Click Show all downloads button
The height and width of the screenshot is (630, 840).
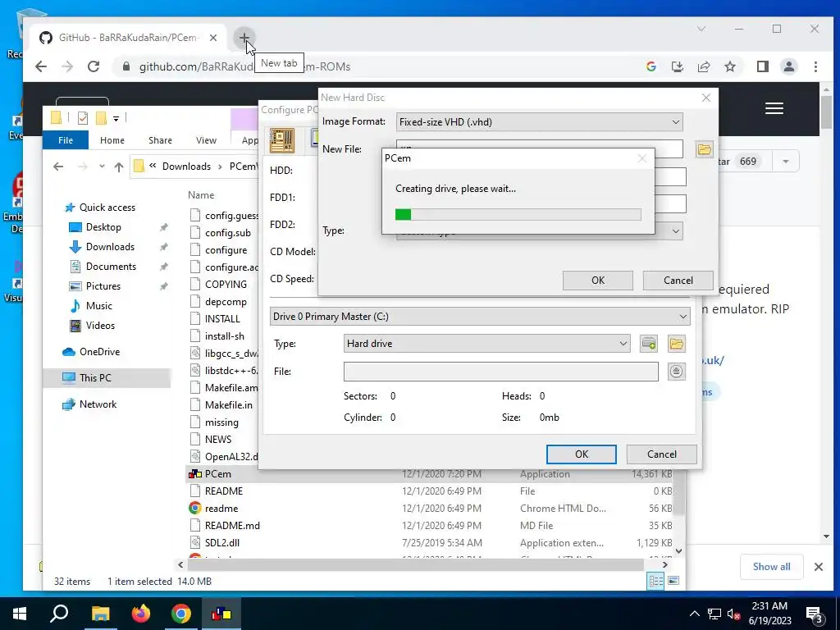(x=771, y=567)
